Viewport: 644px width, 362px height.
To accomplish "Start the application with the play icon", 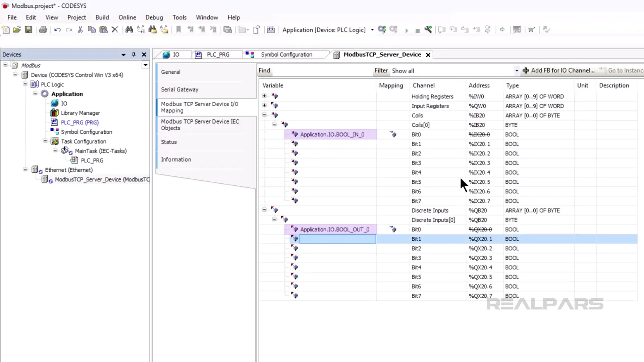I will [x=407, y=31].
